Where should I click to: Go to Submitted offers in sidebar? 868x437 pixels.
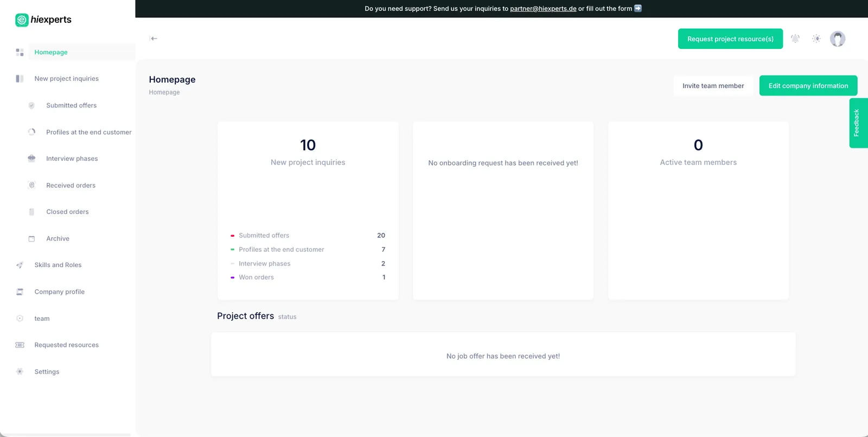[x=72, y=105]
